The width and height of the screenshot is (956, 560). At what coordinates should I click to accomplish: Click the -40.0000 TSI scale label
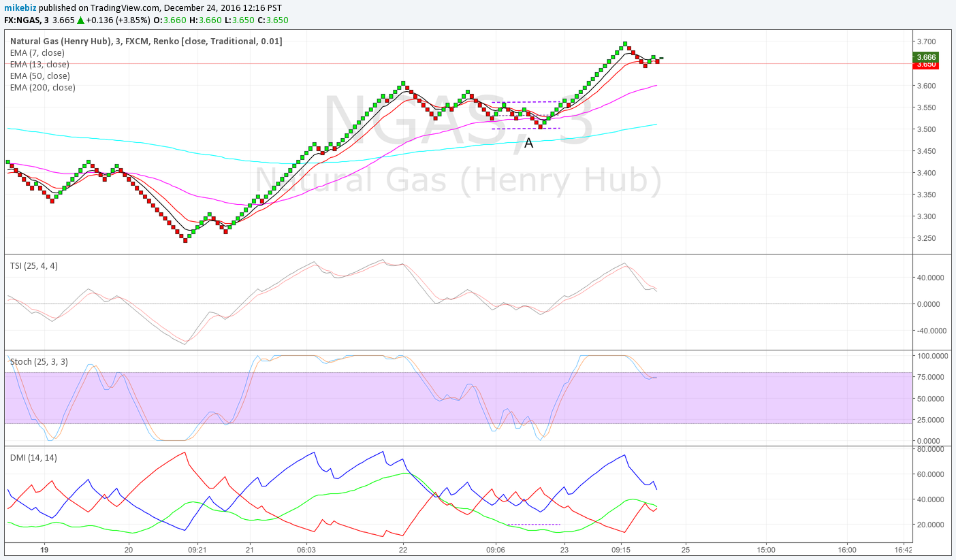tap(931, 331)
